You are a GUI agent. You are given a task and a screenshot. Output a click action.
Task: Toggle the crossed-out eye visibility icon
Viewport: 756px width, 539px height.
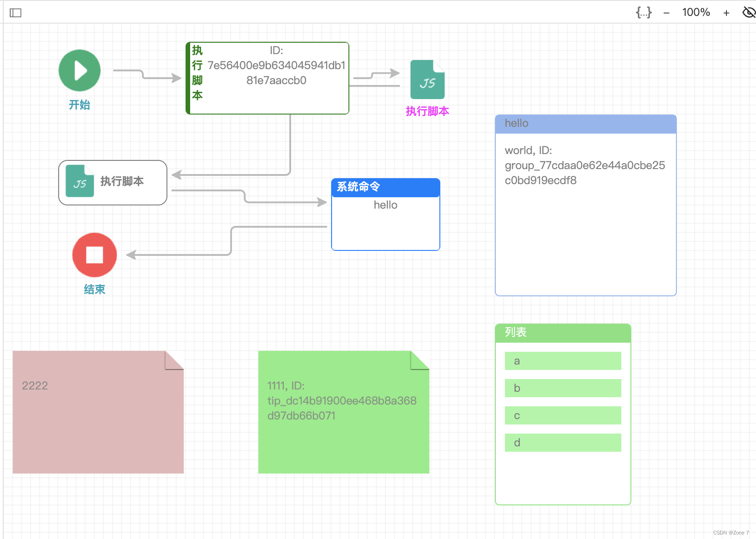[x=749, y=12]
